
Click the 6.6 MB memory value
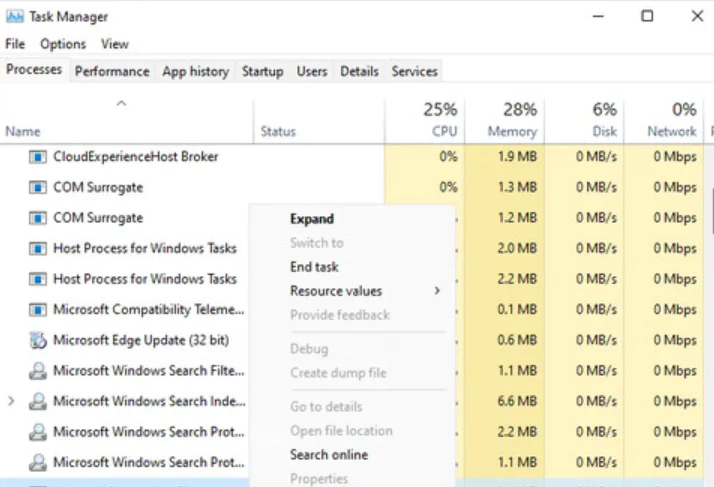pyautogui.click(x=517, y=401)
